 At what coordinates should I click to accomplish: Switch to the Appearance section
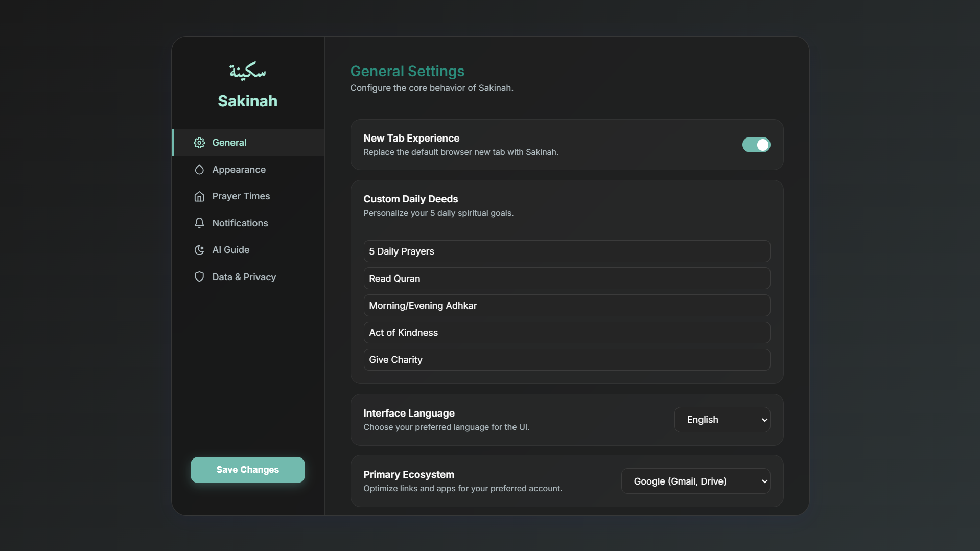[x=239, y=169]
